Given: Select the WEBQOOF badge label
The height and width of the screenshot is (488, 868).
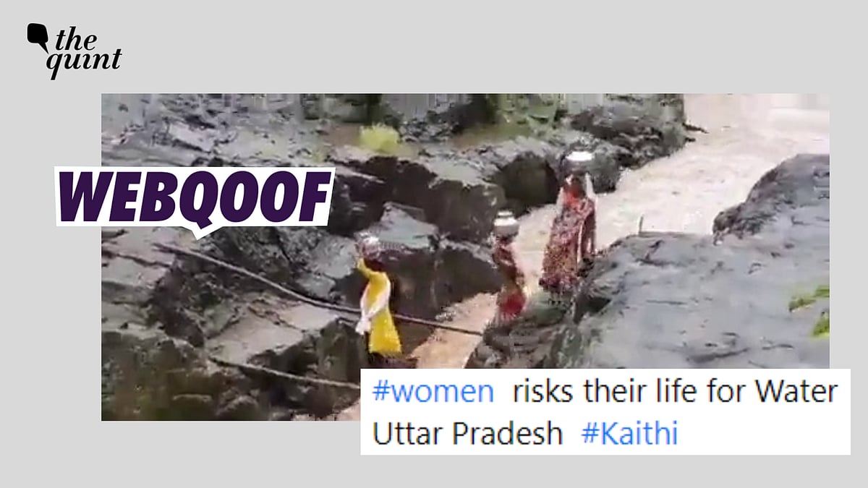Looking at the screenshot, I should 195,197.
